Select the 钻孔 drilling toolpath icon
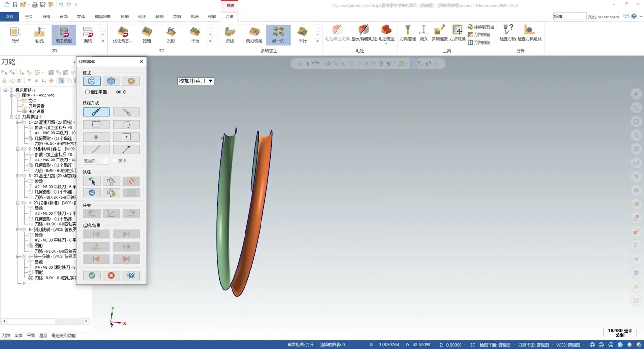Screen dimensions: 644x349 click(x=39, y=34)
